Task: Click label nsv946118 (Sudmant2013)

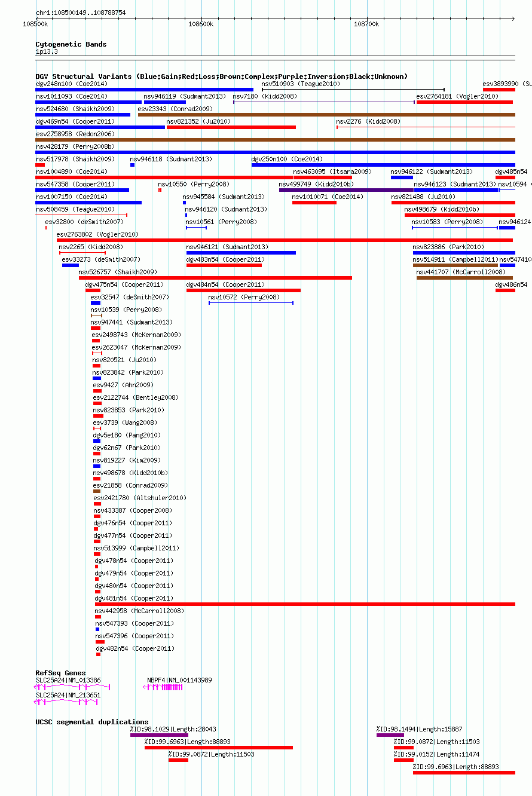Action: pyautogui.click(x=171, y=159)
